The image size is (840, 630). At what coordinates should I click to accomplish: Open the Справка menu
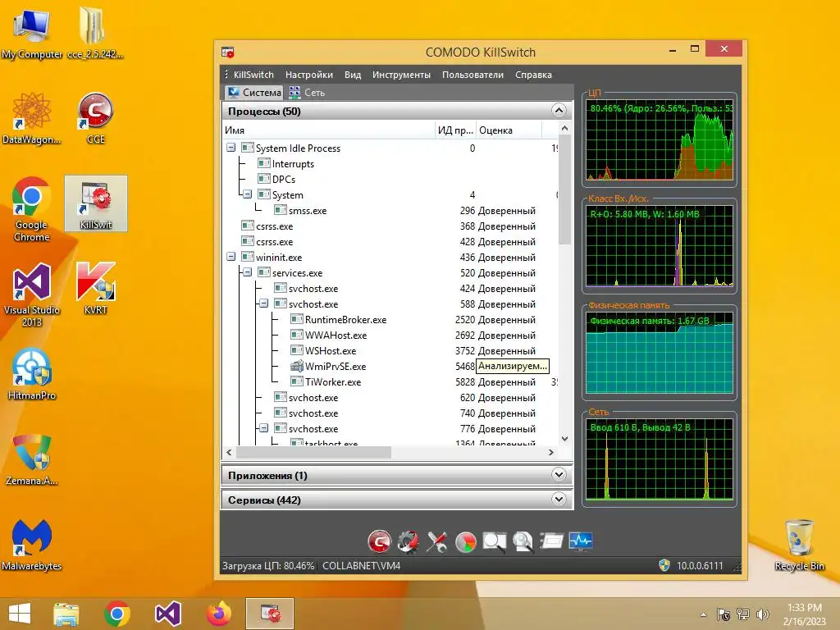click(533, 75)
